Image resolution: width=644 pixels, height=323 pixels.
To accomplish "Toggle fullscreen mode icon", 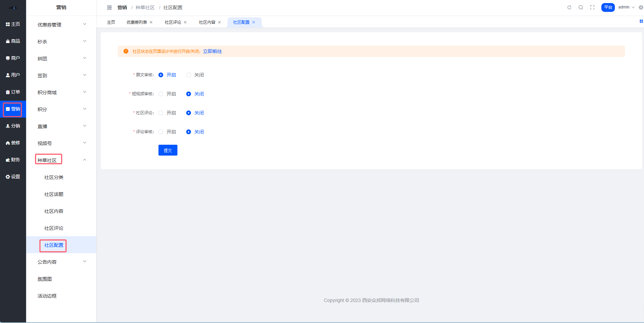I will click(592, 7).
